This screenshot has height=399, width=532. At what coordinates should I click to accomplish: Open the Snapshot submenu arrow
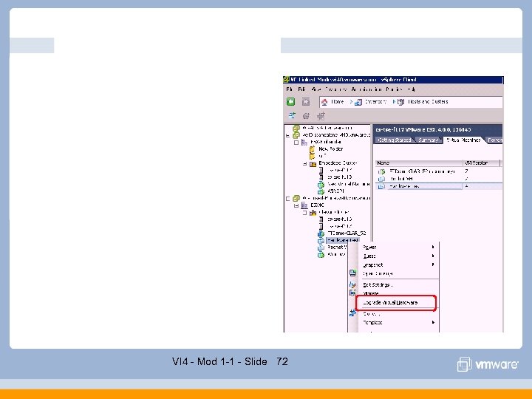[x=433, y=265]
